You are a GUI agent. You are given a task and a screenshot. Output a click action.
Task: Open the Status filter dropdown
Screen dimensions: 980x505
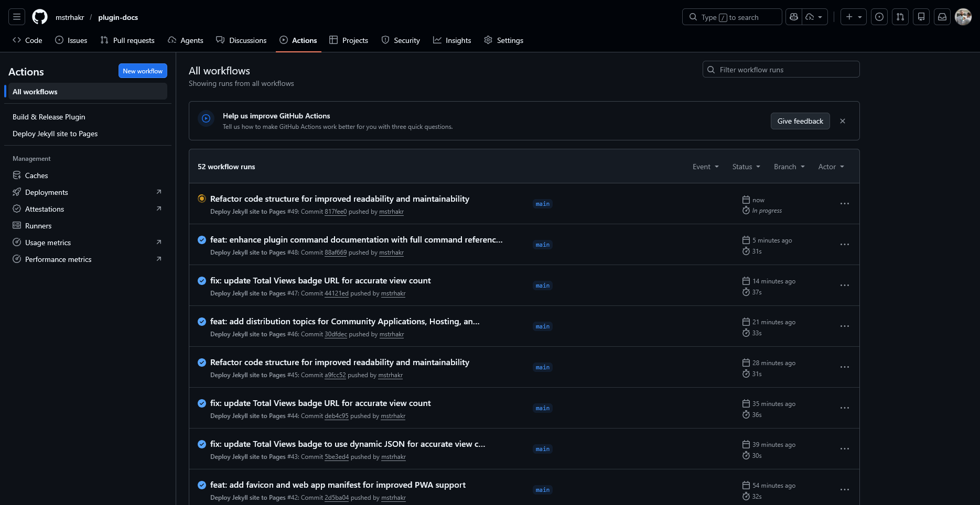[746, 167]
